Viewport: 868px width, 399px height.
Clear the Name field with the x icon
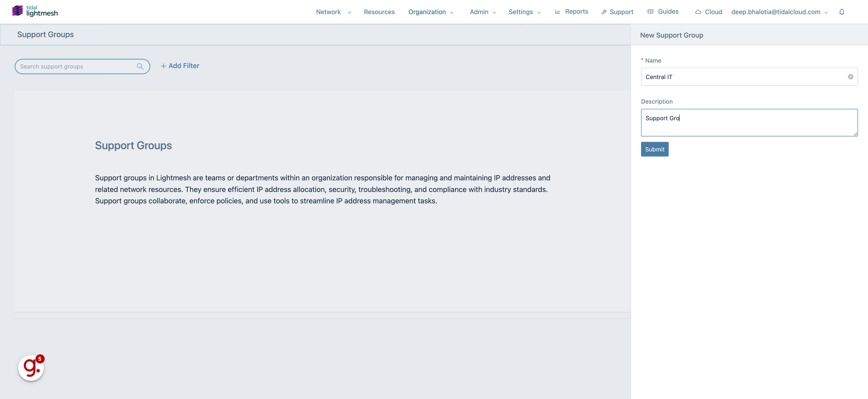tap(850, 77)
